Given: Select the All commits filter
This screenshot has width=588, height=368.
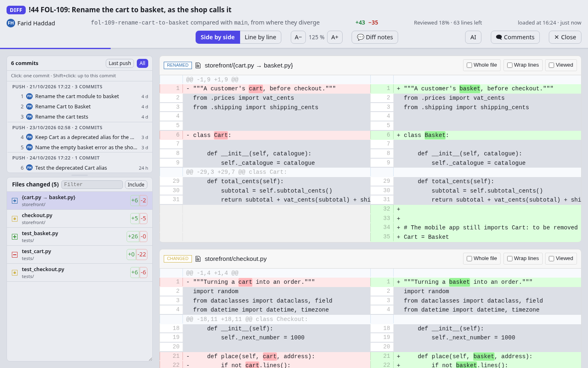Looking at the screenshot, I should 143,63.
